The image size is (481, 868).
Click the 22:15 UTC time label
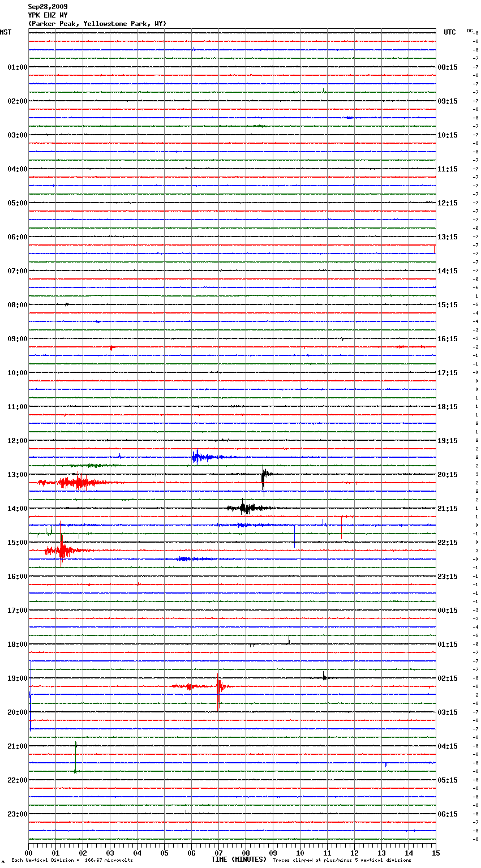448,543
